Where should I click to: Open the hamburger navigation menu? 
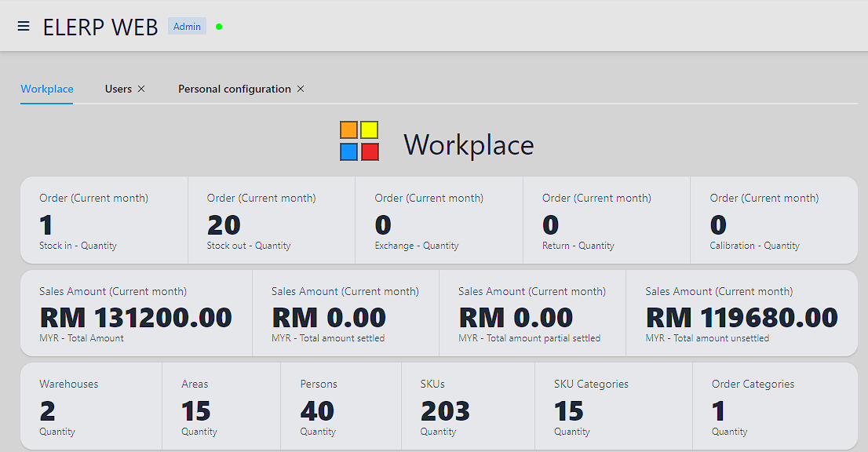(24, 26)
